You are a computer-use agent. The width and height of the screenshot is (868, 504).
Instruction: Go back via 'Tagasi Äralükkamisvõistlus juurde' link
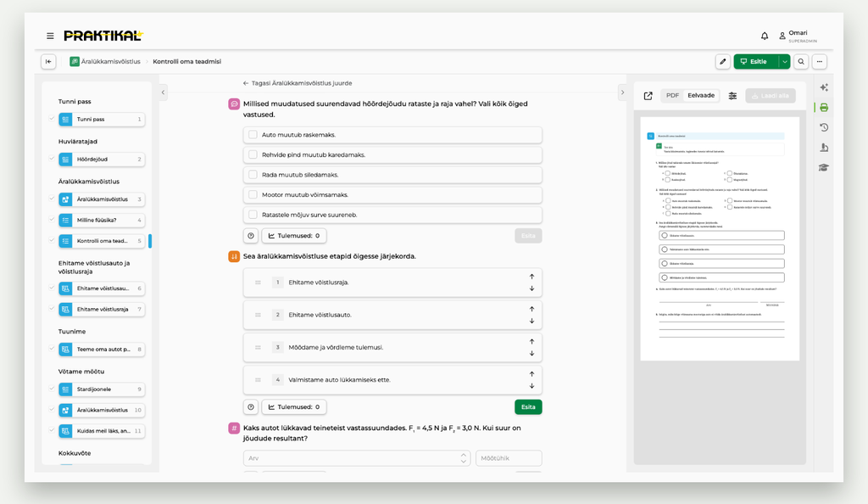(298, 83)
